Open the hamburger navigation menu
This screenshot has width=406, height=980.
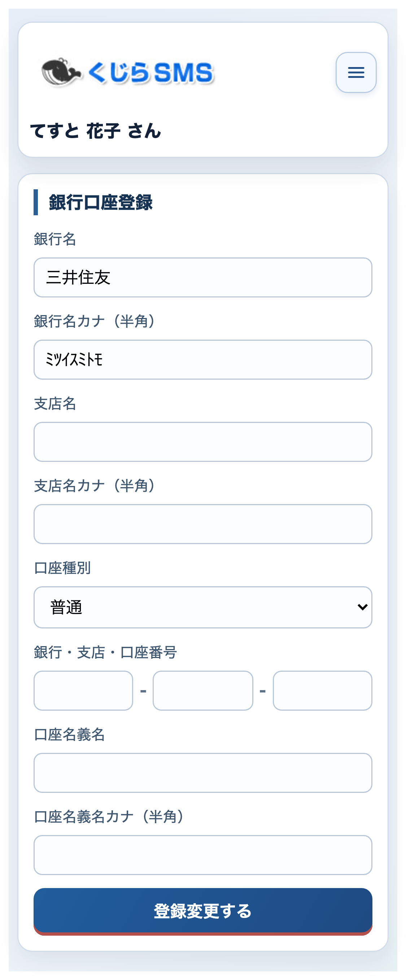tap(356, 73)
